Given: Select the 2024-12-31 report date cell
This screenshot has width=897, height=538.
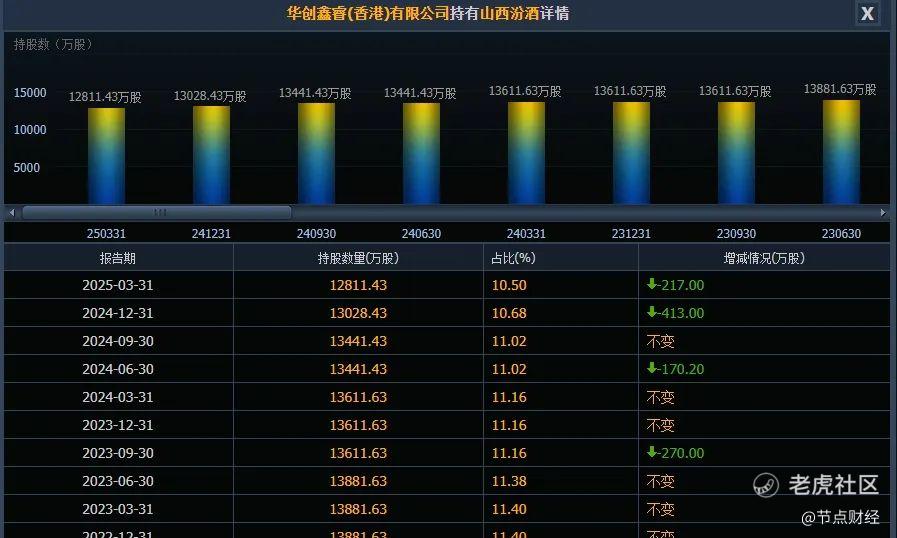Looking at the screenshot, I should pos(118,313).
